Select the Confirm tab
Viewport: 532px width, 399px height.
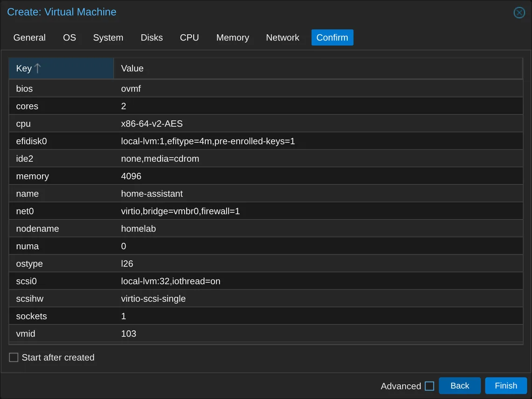point(332,38)
